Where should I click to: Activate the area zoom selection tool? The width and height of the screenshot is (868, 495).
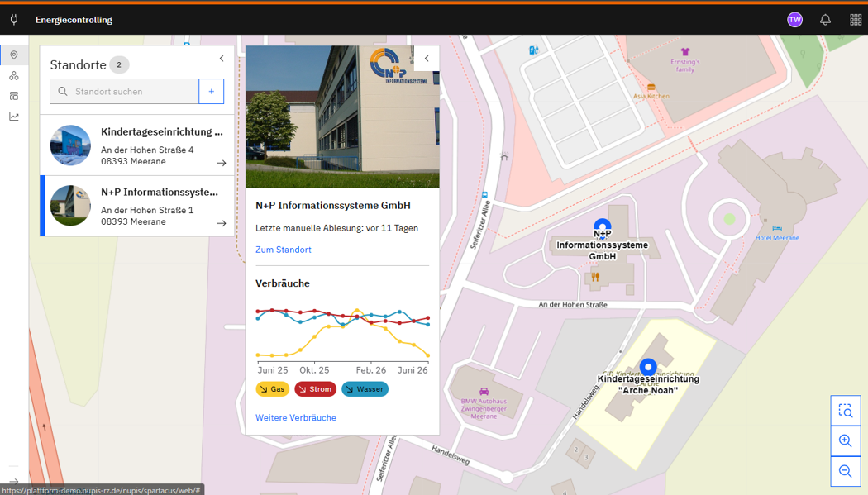[846, 411]
